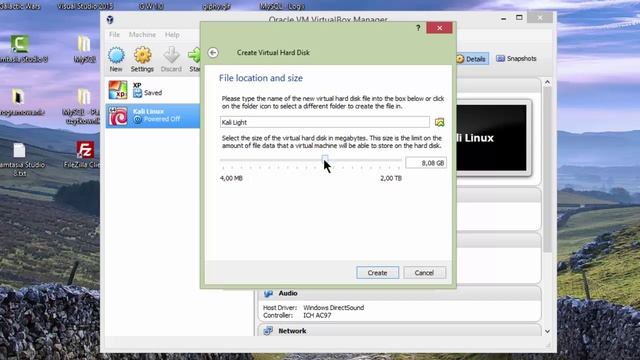Click the Create button
Viewport: 640px width, 360px height.
377,273
